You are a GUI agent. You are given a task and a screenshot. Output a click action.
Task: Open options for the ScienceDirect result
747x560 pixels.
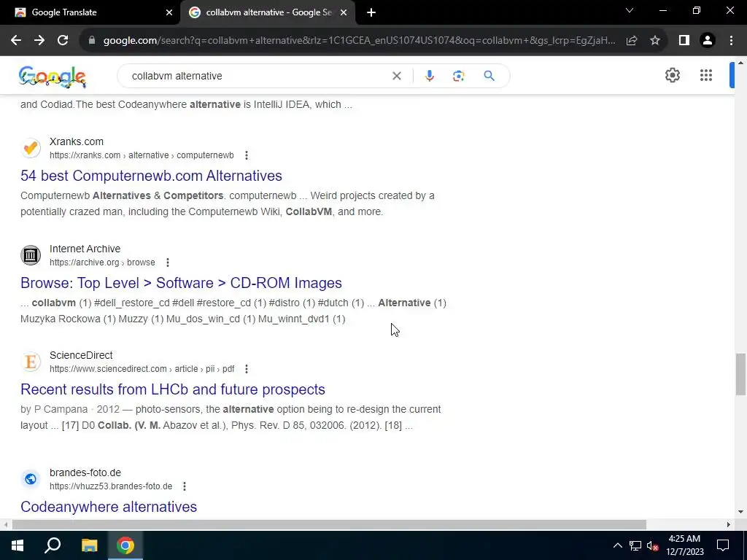(x=247, y=369)
